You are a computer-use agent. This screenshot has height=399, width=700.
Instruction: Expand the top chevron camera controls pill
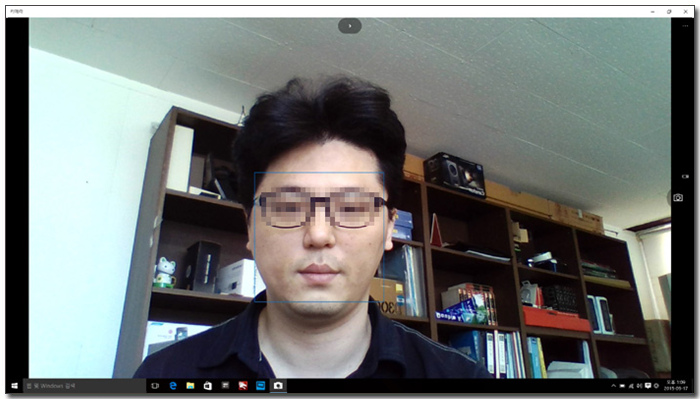point(350,26)
